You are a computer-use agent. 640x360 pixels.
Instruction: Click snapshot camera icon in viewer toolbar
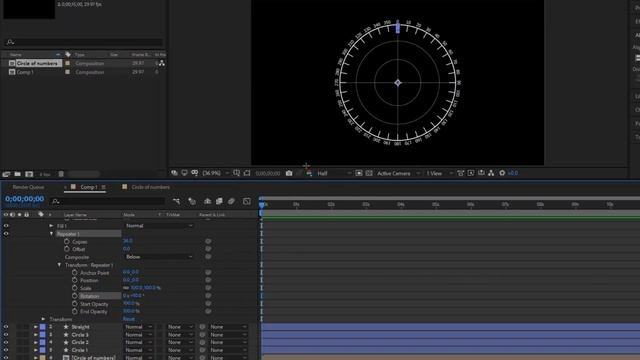[x=289, y=173]
